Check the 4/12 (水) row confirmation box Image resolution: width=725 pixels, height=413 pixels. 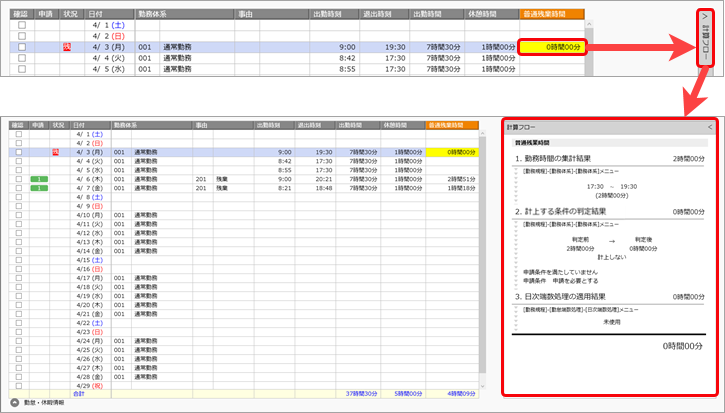coord(18,233)
